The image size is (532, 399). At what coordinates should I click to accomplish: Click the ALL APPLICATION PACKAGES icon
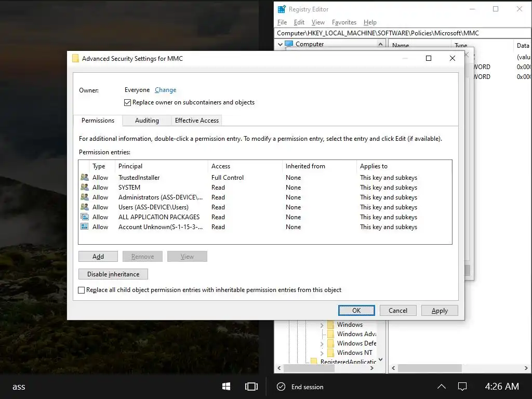point(85,217)
